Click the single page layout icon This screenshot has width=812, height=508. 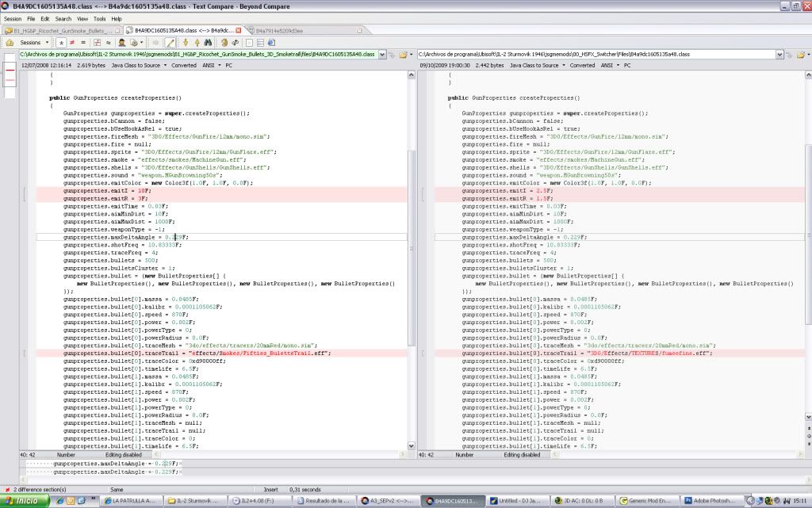[249, 43]
